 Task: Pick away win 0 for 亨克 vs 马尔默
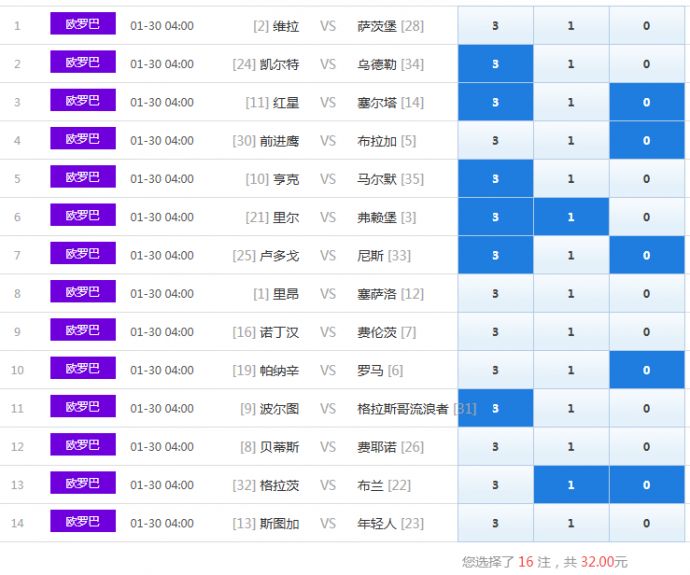pos(646,179)
